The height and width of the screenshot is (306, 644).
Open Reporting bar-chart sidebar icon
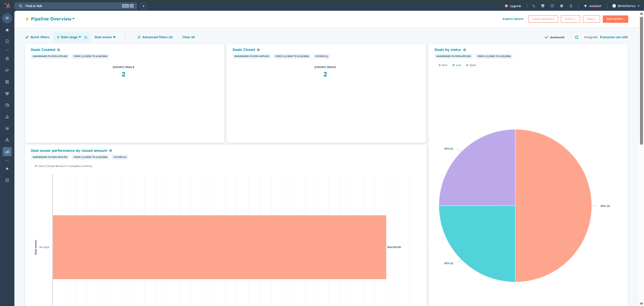[7, 151]
